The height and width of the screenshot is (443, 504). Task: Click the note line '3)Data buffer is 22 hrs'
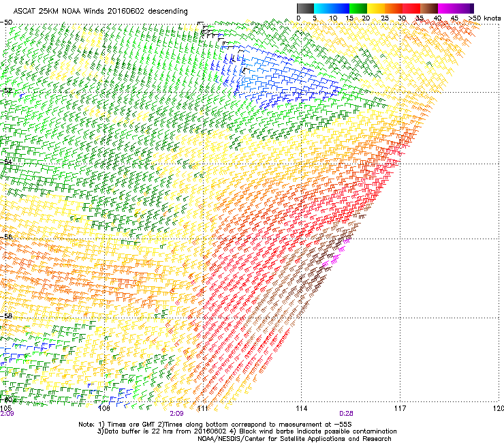pyautogui.click(x=247, y=431)
